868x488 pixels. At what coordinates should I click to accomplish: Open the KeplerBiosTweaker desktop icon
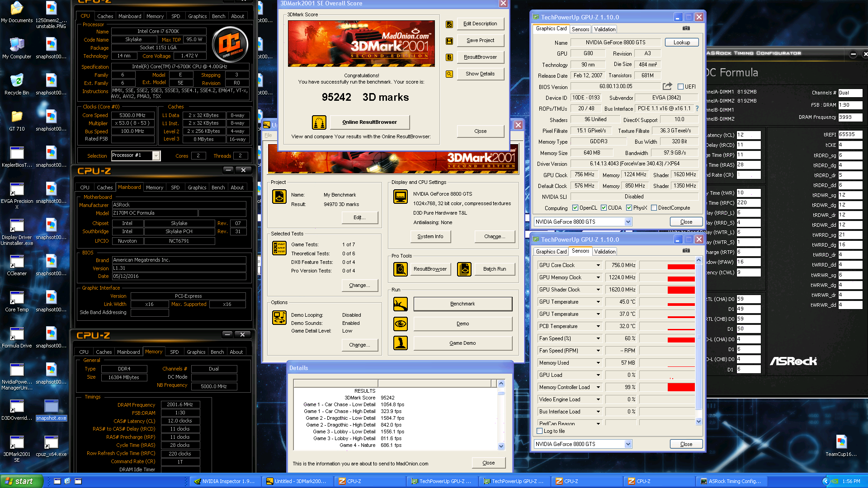coord(17,157)
